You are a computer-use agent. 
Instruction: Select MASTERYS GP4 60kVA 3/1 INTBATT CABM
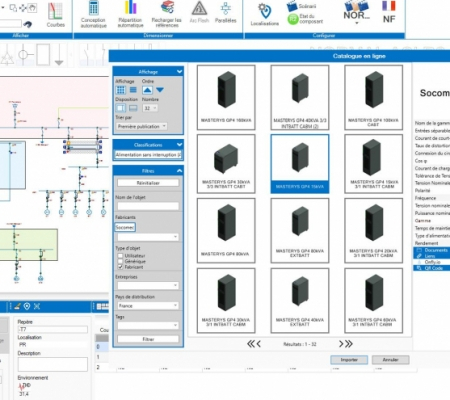tap(373, 300)
